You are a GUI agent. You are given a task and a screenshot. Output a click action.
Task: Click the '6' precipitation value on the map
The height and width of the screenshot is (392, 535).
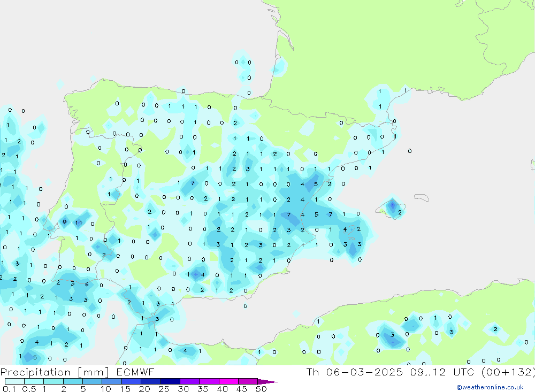point(87,284)
